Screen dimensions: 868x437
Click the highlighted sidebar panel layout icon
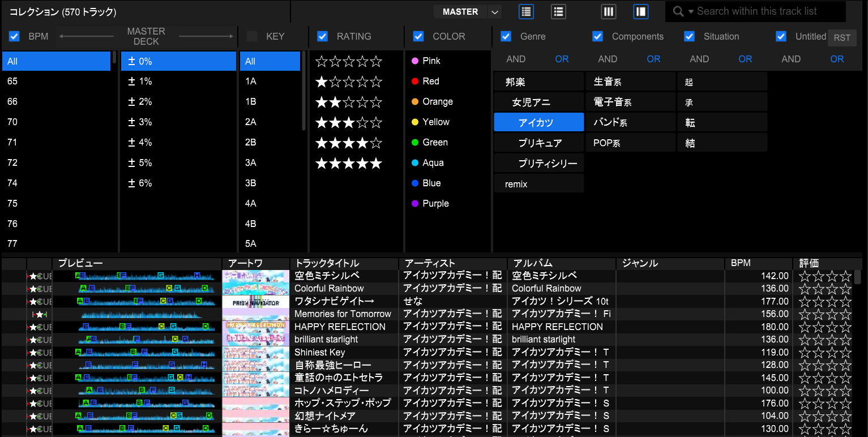click(640, 11)
